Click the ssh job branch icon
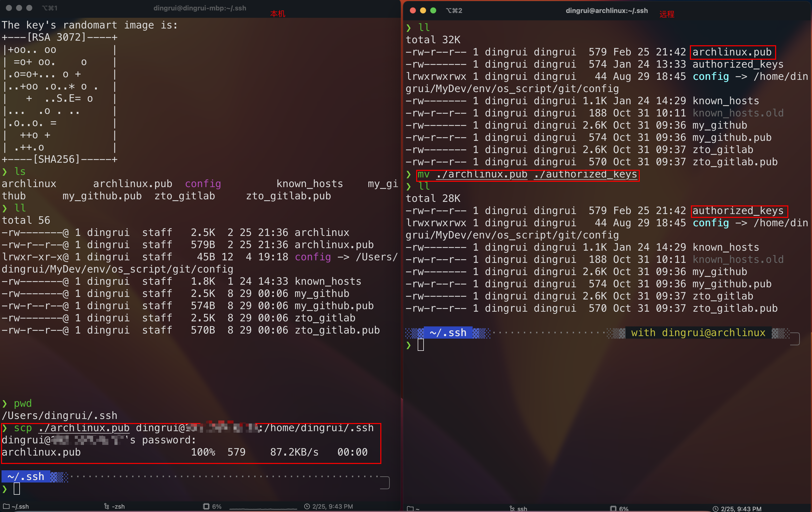This screenshot has width=812, height=512. pyautogui.click(x=512, y=508)
